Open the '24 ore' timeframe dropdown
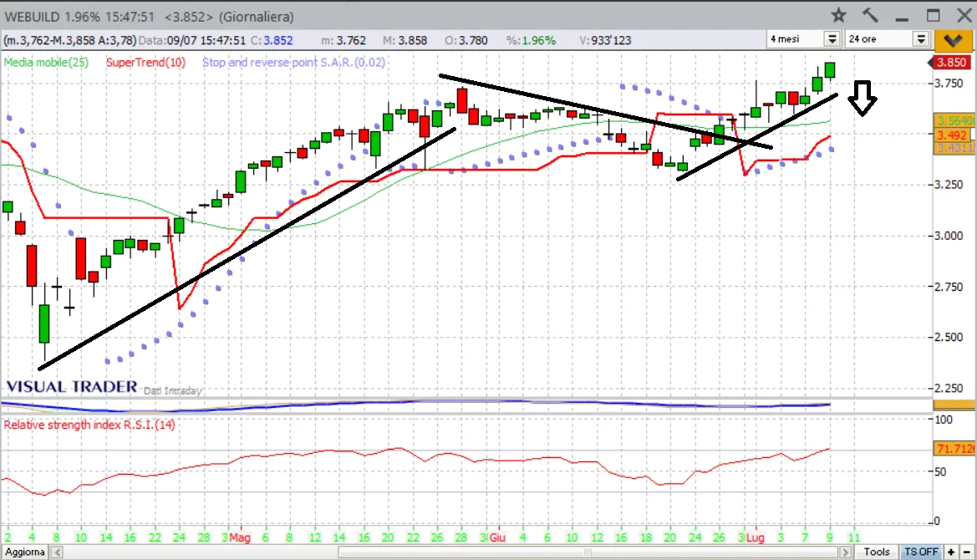This screenshot has height=560, width=977. coord(921,39)
